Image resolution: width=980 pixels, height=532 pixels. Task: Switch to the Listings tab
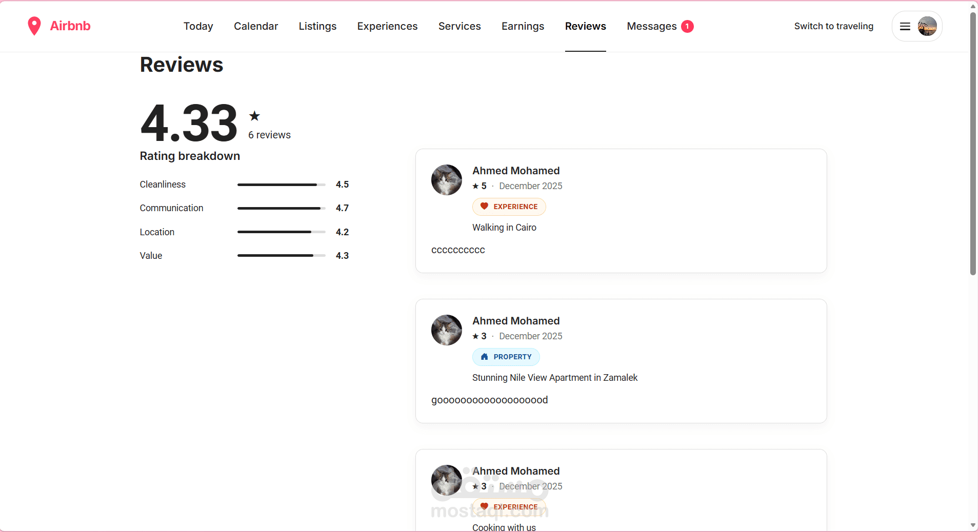coord(318,26)
